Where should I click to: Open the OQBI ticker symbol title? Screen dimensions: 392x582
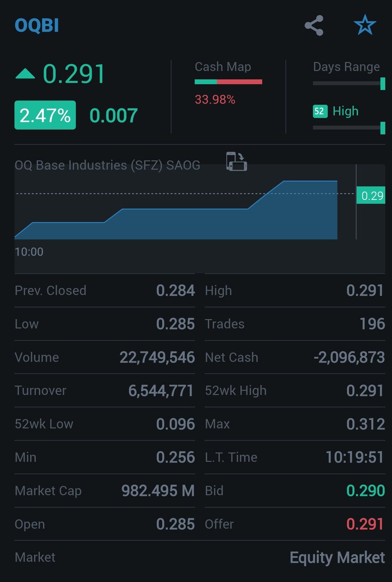click(37, 26)
